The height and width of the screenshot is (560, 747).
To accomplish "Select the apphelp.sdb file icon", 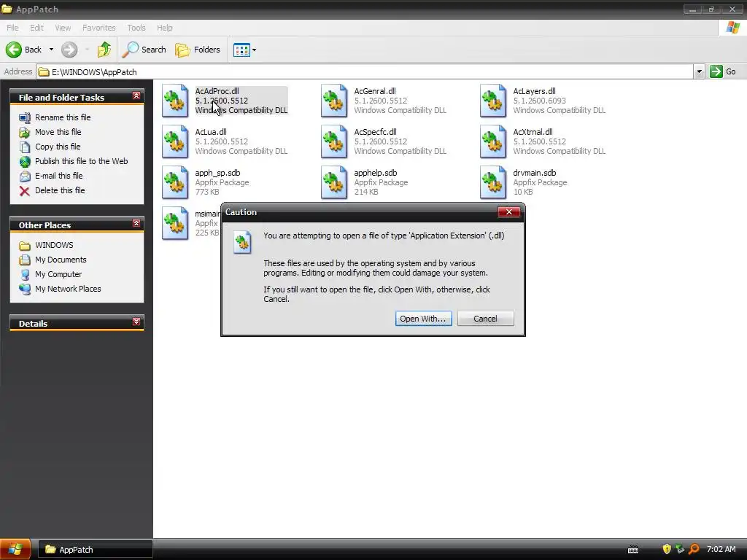I will pyautogui.click(x=334, y=182).
